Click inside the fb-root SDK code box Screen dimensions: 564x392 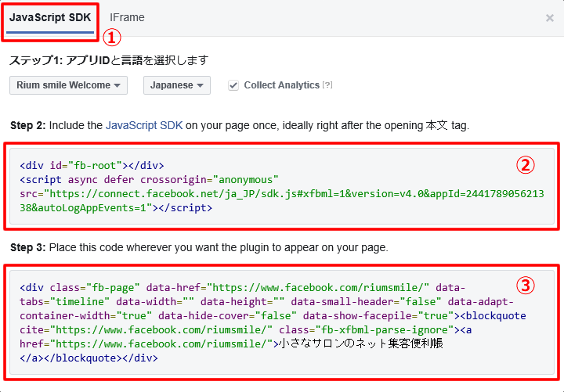click(x=282, y=186)
